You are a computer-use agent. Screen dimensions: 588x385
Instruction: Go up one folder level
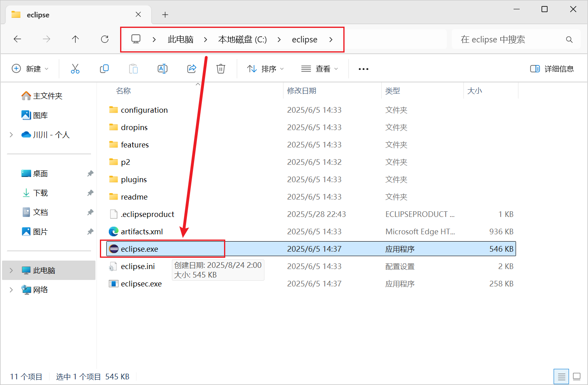point(75,39)
